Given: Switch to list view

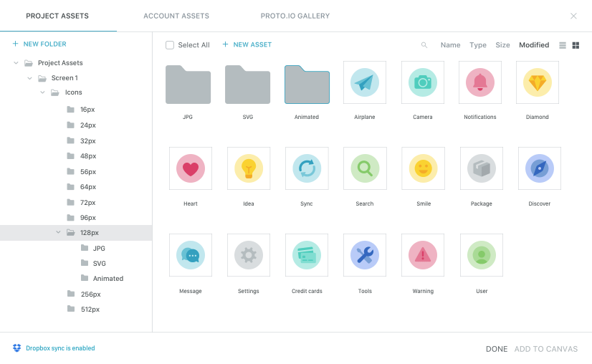Looking at the screenshot, I should tap(563, 45).
